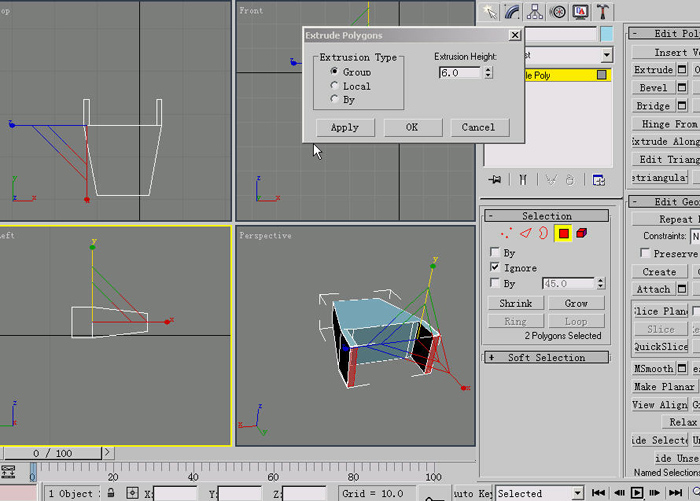Toggle By Angle checkbox
Image resolution: width=700 pixels, height=501 pixels.
pyautogui.click(x=494, y=283)
